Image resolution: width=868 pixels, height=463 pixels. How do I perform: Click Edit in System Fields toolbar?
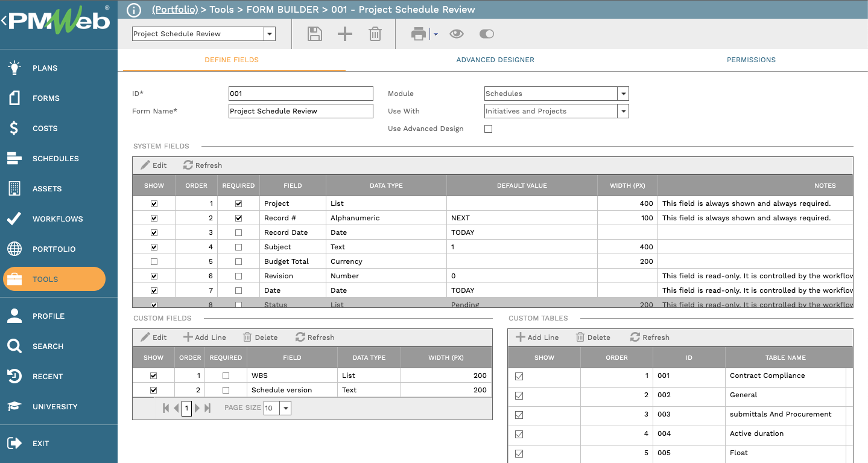tap(154, 165)
